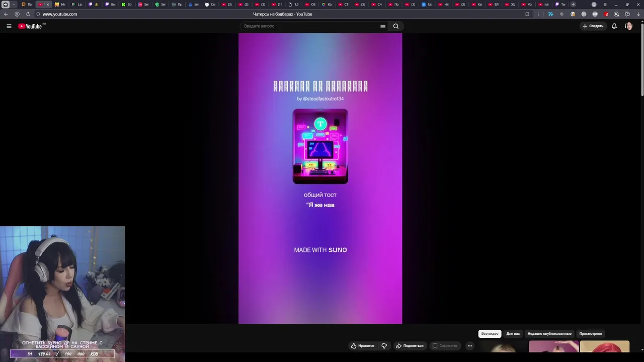Dislike the video with thumbs down

point(384,346)
